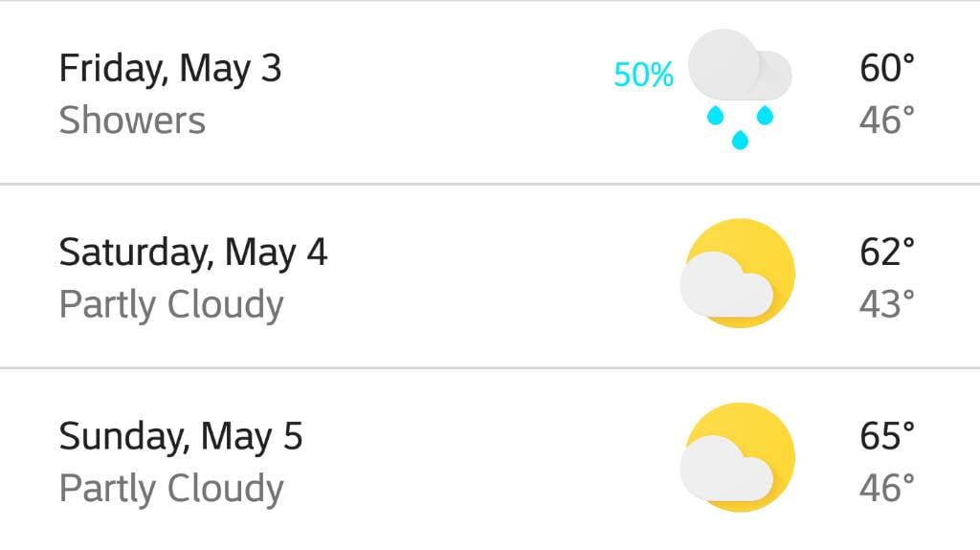Click the blue raindrops under Friday's cloud
Image resolution: width=980 pixels, height=550 pixels.
pos(740,128)
